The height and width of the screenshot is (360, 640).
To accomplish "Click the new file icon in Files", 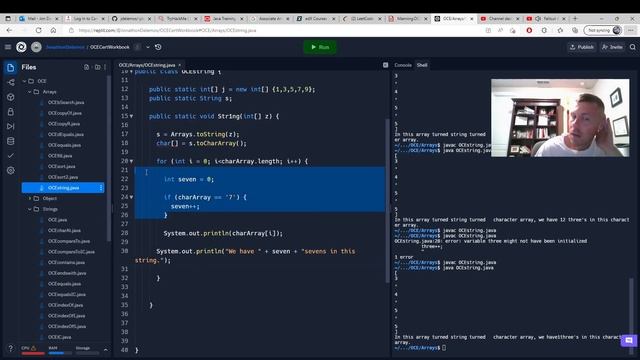I will (x=87, y=67).
